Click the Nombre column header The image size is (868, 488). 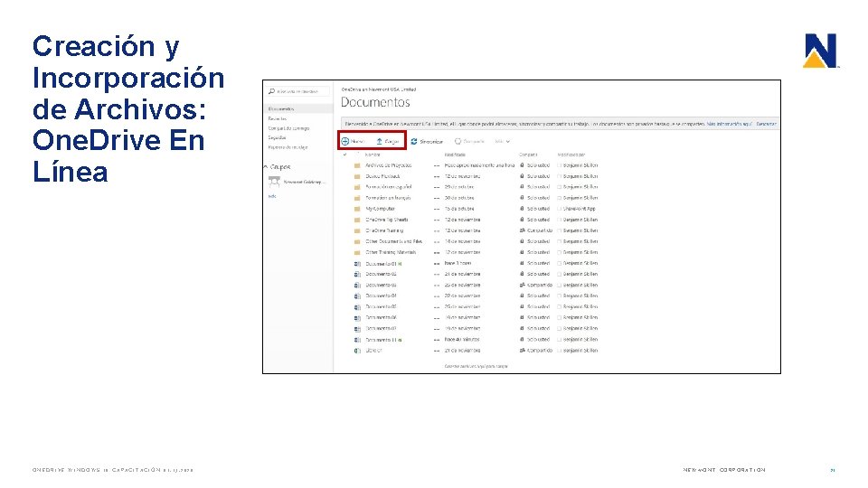pyautogui.click(x=373, y=155)
